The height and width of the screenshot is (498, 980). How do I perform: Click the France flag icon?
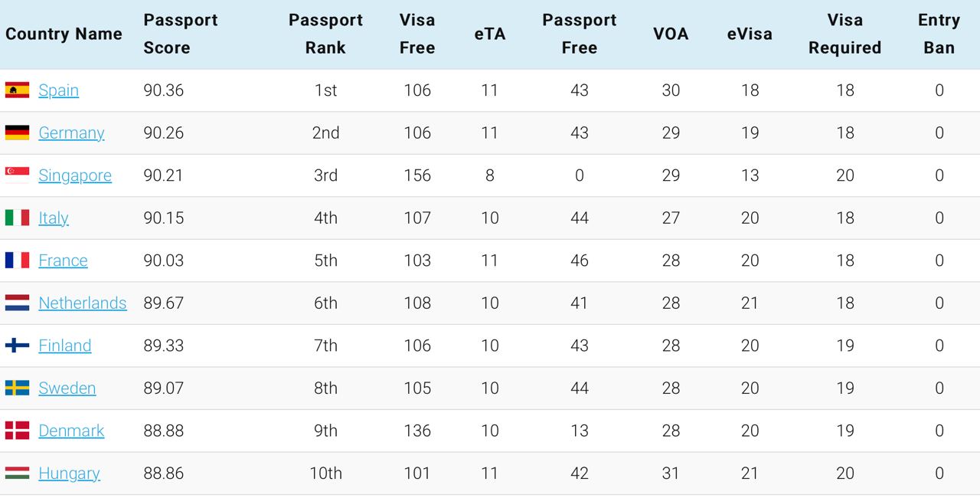(x=17, y=260)
